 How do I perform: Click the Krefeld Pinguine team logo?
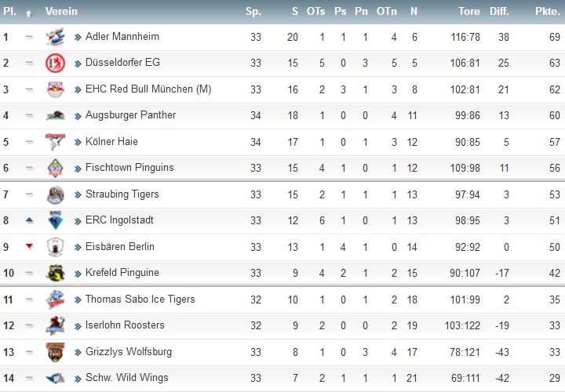pyautogui.click(x=55, y=273)
